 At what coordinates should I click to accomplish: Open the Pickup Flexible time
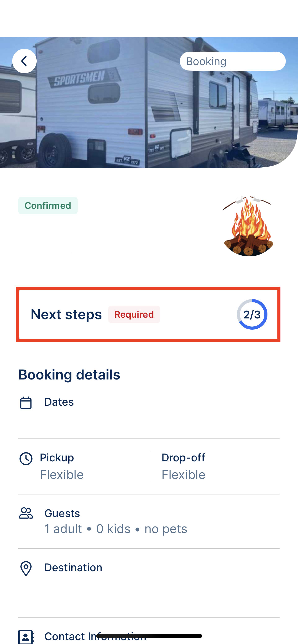coord(62,475)
